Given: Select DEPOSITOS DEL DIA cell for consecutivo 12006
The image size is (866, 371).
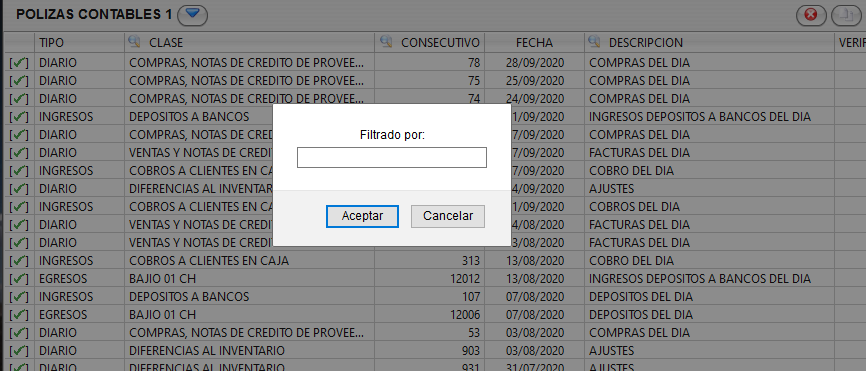Looking at the screenshot, I should (709, 315).
